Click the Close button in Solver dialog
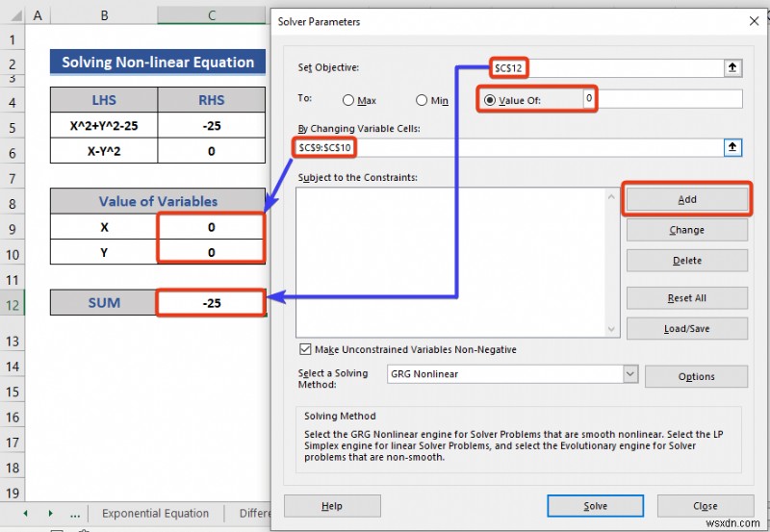This screenshot has height=532, width=770. (706, 506)
